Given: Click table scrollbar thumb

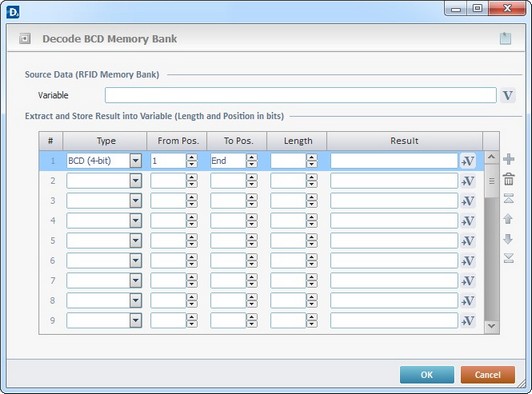Looking at the screenshot, I should pyautogui.click(x=492, y=181).
